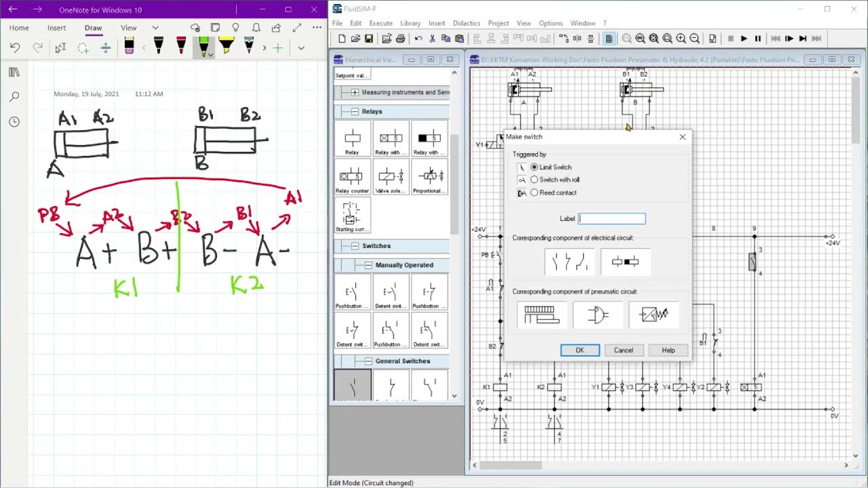The height and width of the screenshot is (488, 868).
Task: Create a new circuit file
Action: point(342,39)
